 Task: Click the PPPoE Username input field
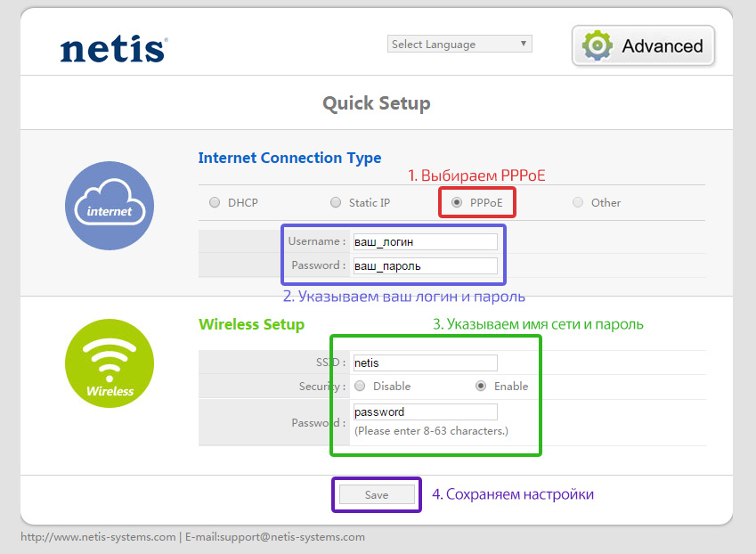[x=426, y=242]
